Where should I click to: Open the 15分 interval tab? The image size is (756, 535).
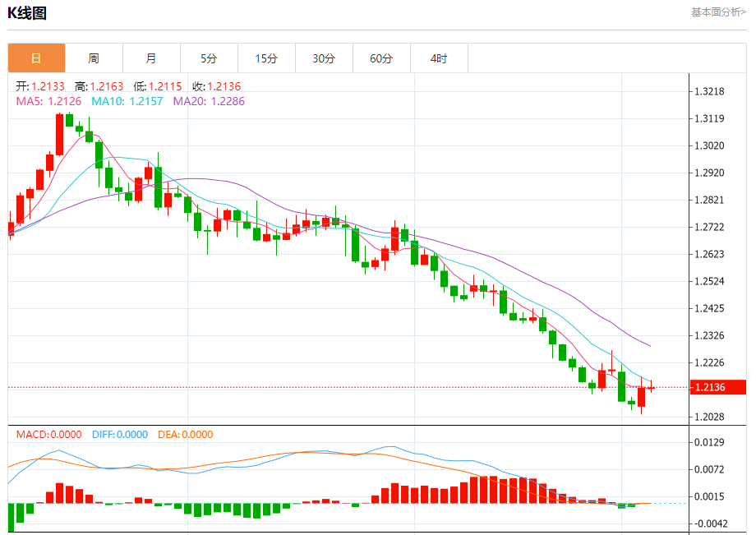click(x=266, y=58)
